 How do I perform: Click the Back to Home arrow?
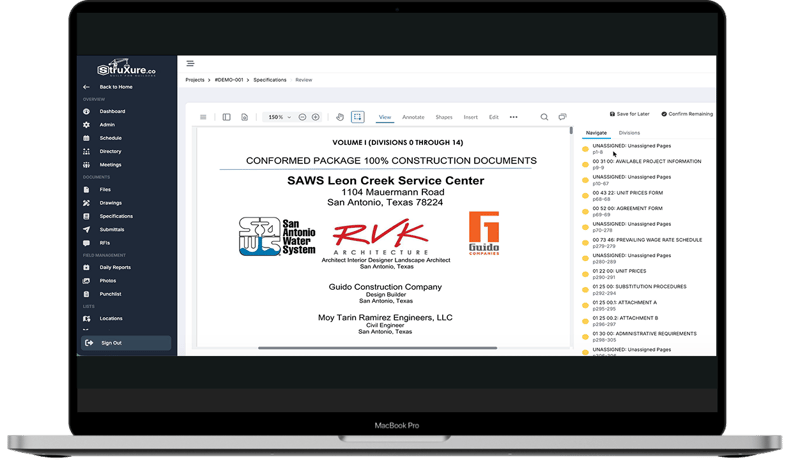tap(86, 87)
